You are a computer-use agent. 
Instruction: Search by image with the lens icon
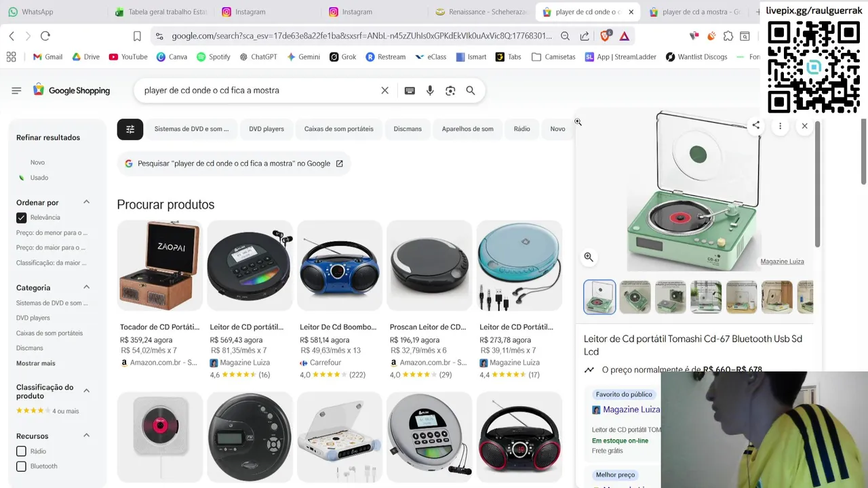pos(450,90)
